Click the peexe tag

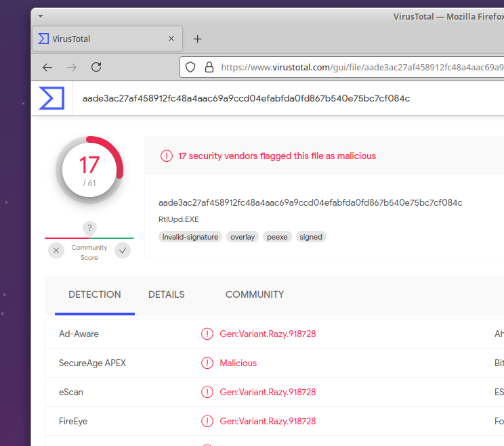(x=277, y=237)
